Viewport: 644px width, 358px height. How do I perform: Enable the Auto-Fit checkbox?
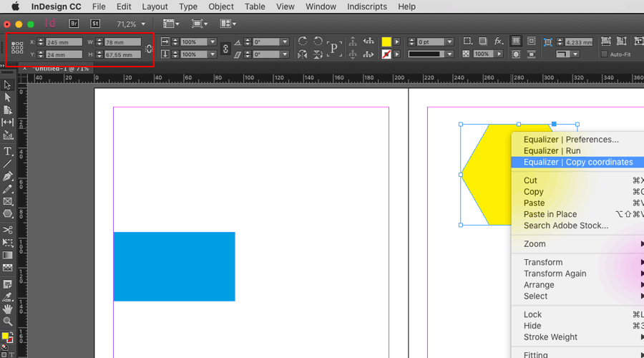[605, 54]
